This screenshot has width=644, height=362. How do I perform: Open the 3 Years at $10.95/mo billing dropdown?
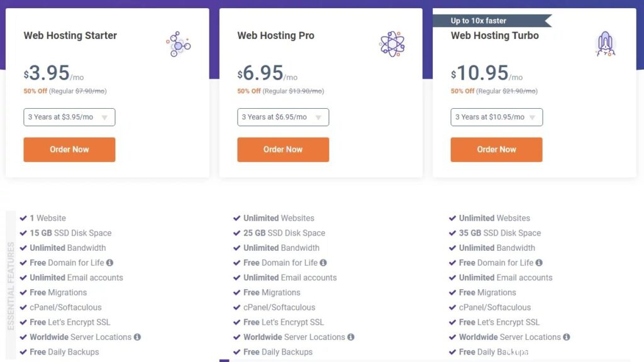pos(496,117)
